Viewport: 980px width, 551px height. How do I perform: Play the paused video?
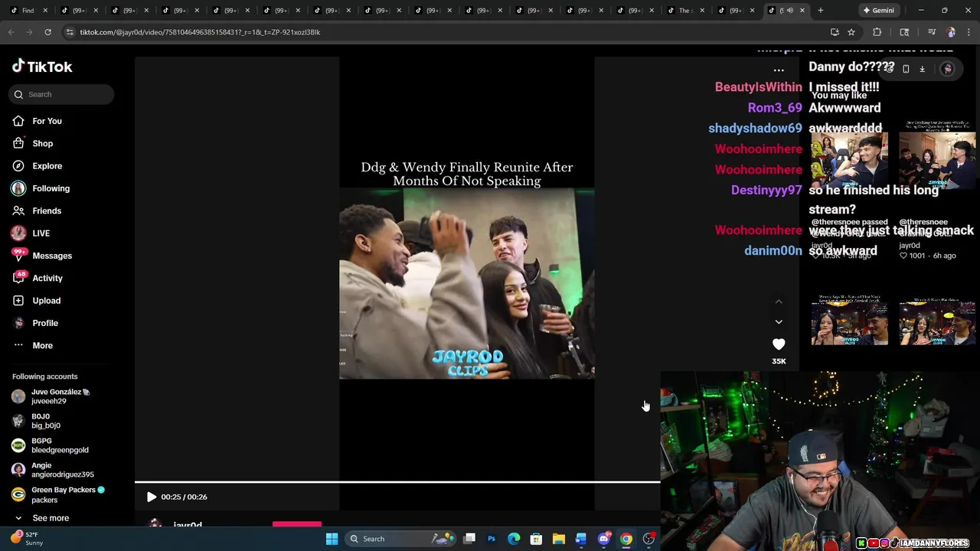[152, 497]
